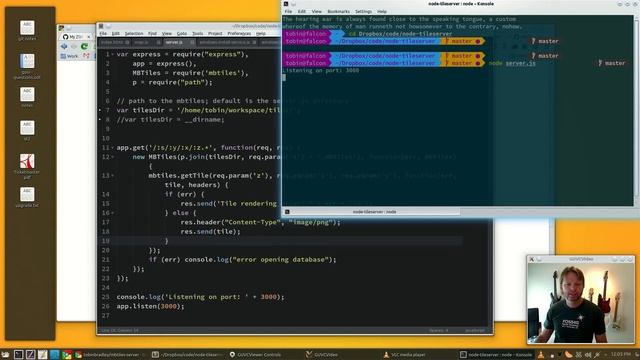Viewport: 640px width, 360px height.
Task: Collapse code fold at line 16
Action: 113,213
